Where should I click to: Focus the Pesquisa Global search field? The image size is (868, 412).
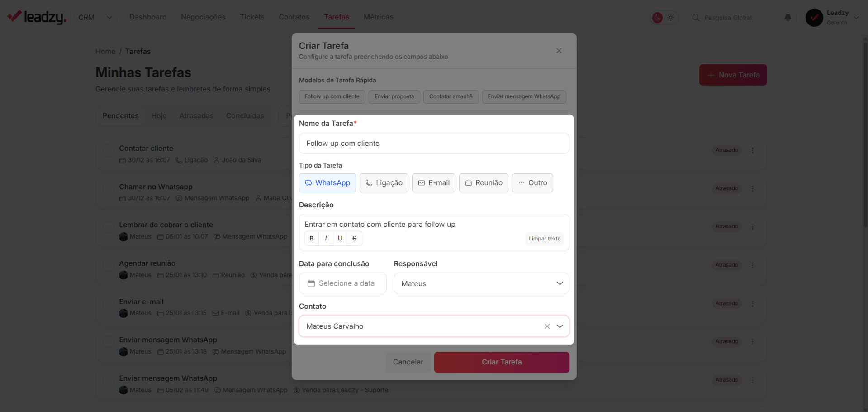[x=729, y=18]
